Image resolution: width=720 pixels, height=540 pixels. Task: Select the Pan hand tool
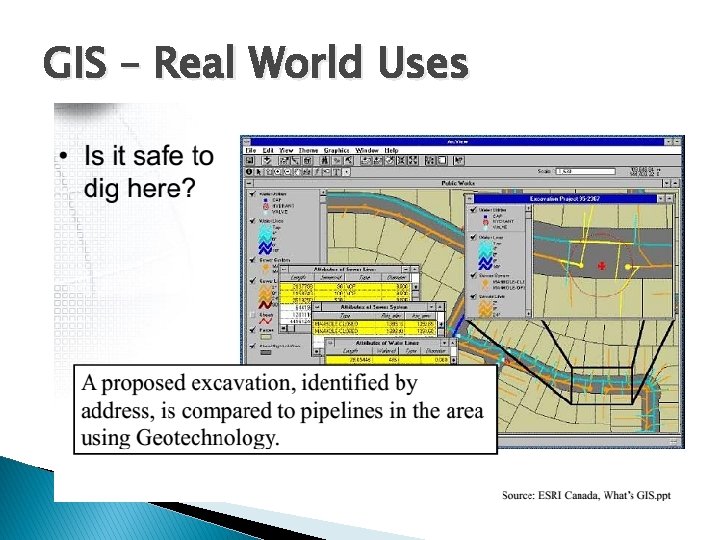click(298, 172)
